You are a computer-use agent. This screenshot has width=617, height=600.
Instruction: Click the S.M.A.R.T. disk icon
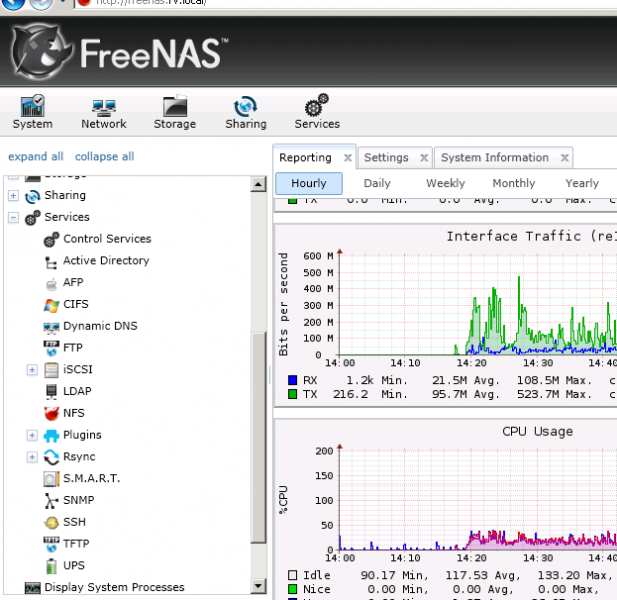(51, 479)
